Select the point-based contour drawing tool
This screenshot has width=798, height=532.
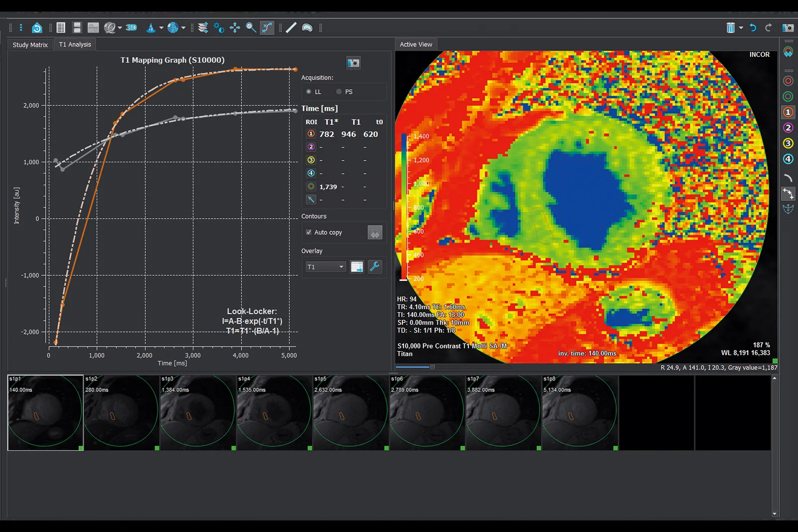(788, 193)
